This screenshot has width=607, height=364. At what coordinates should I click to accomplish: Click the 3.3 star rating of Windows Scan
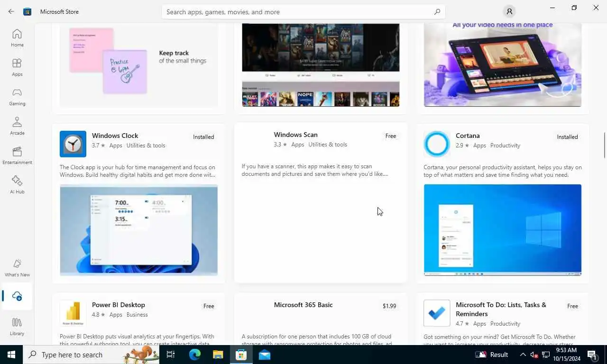pyautogui.click(x=280, y=145)
